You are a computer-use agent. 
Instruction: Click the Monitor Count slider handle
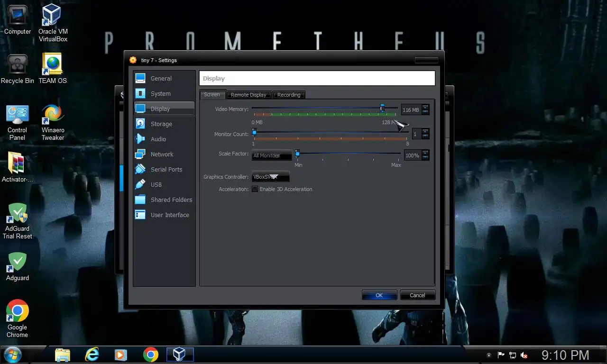[x=254, y=132]
